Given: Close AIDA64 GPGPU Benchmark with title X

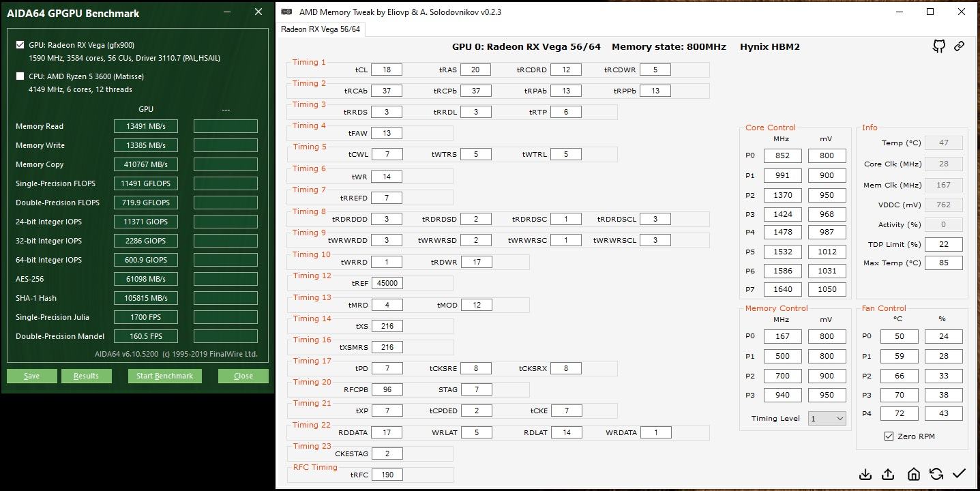Looking at the screenshot, I should [x=258, y=12].
